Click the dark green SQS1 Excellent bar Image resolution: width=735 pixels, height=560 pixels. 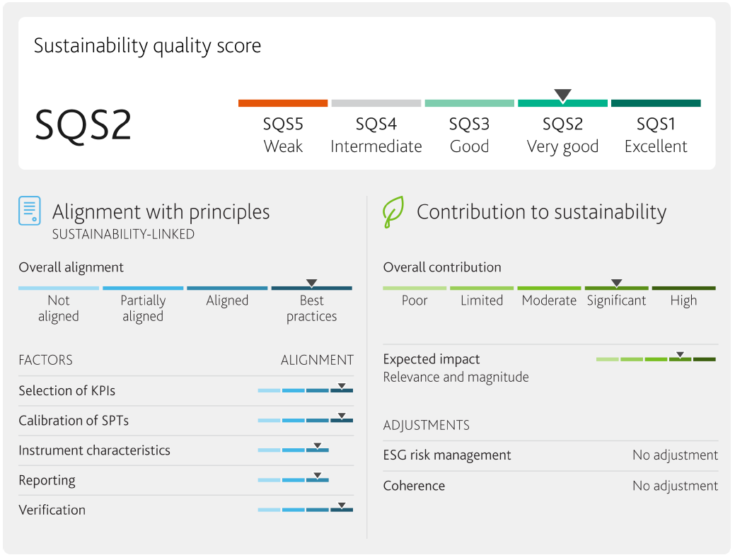(656, 103)
